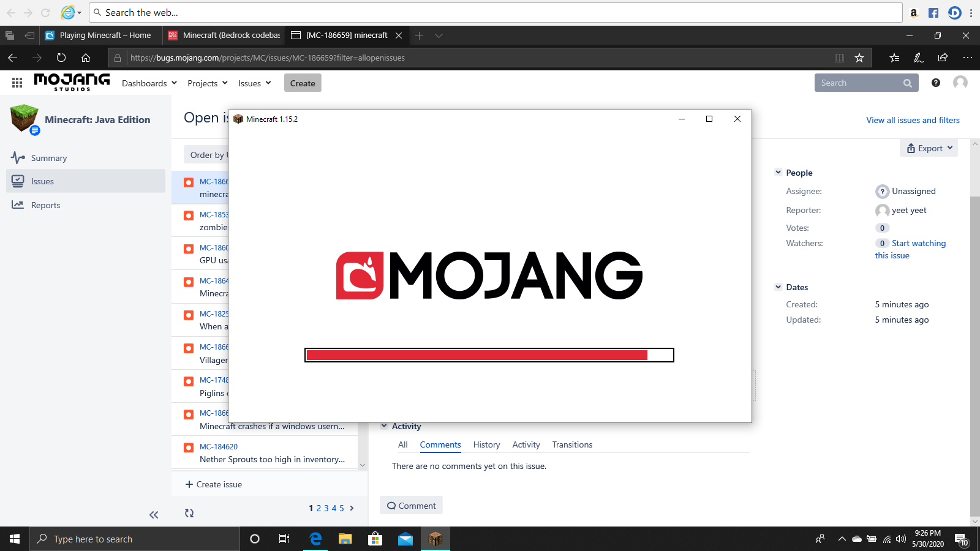Open the Dashboards dropdown menu

tap(149, 83)
